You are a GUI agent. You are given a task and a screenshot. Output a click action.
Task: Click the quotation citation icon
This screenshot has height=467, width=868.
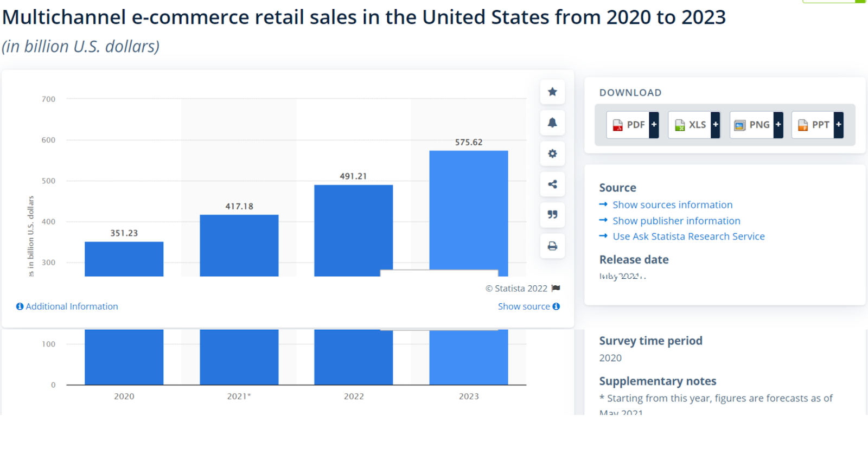(x=552, y=215)
